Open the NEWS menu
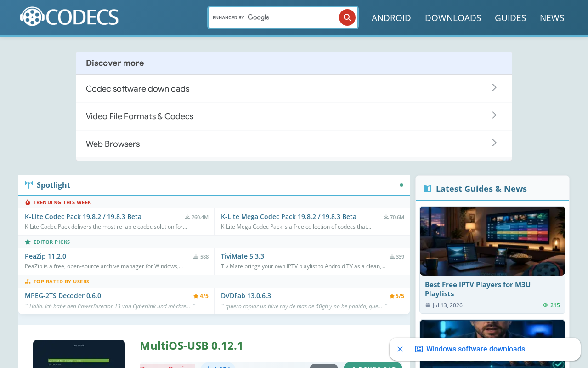The image size is (588, 368). (x=552, y=18)
